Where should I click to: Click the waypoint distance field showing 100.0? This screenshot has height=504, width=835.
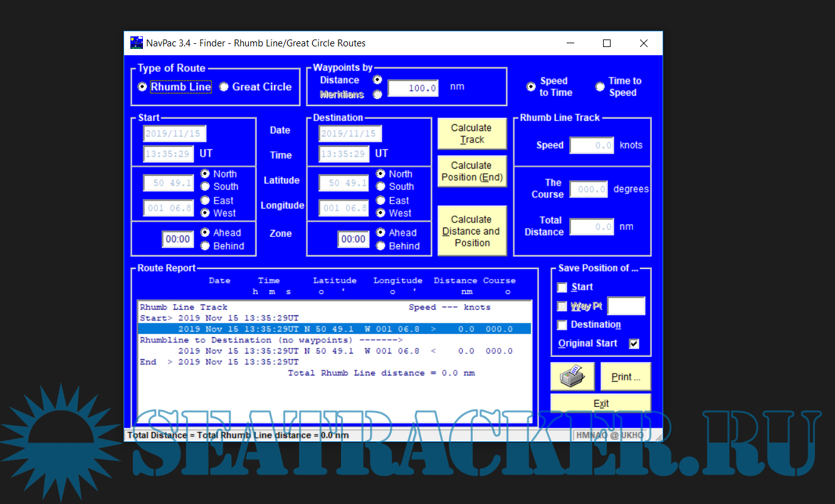[412, 88]
